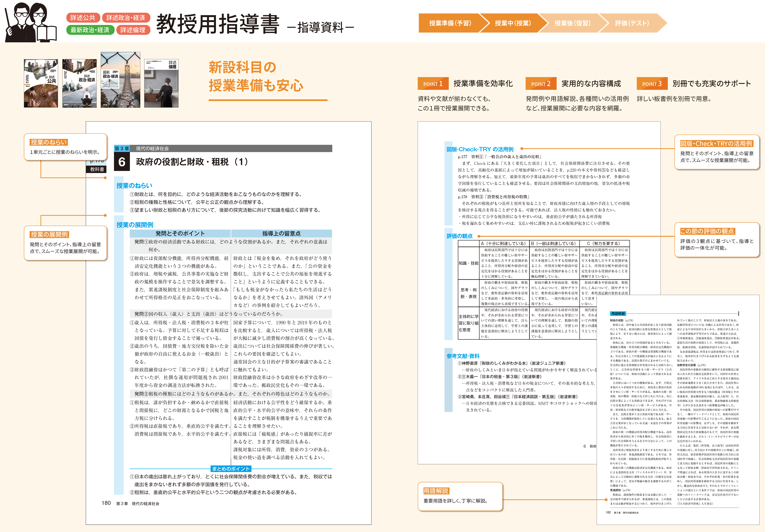Click the 指導上の留意点 column header

pyautogui.click(x=282, y=233)
